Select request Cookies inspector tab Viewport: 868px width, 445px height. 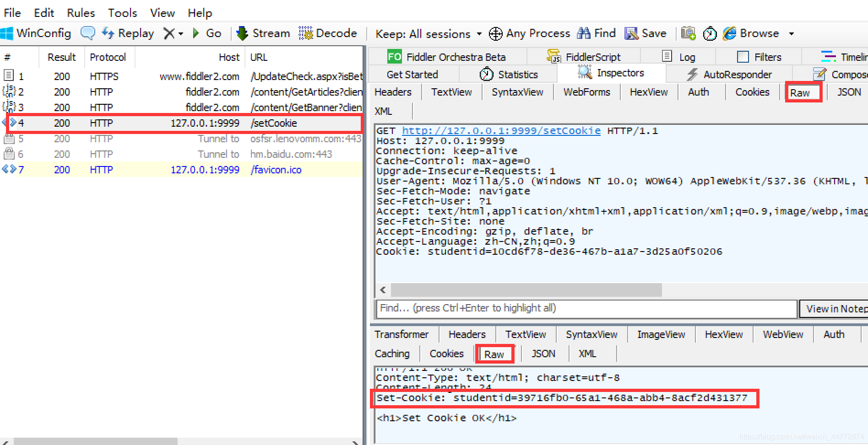752,92
